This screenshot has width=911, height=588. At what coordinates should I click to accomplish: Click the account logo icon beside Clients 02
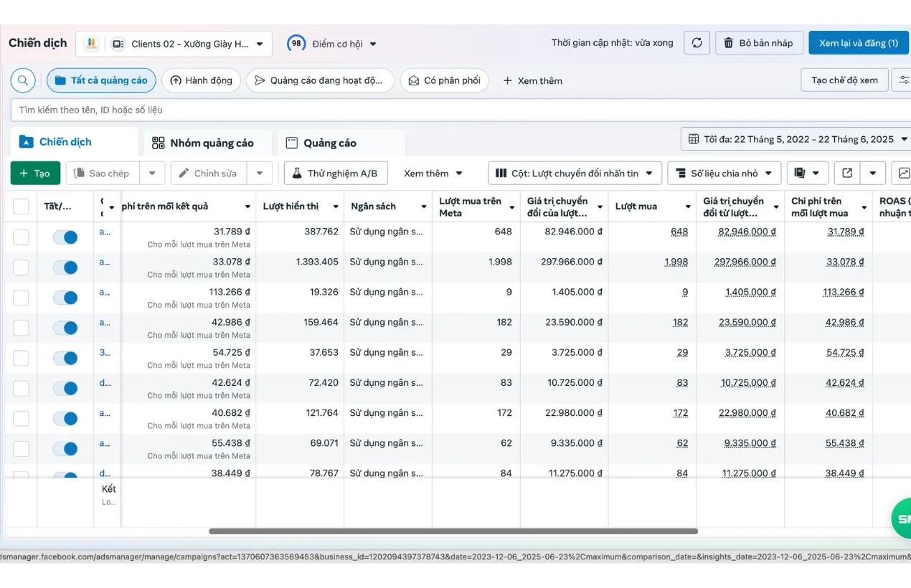pos(92,44)
